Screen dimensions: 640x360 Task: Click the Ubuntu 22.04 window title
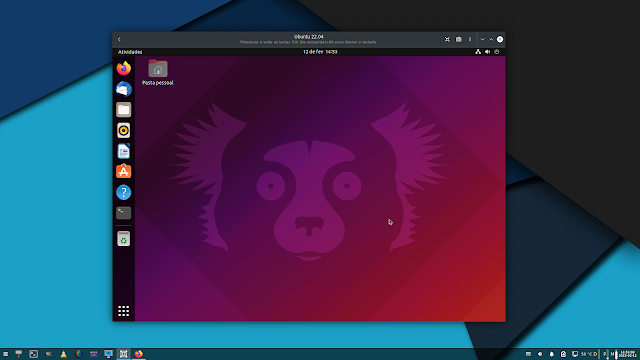tap(309, 37)
